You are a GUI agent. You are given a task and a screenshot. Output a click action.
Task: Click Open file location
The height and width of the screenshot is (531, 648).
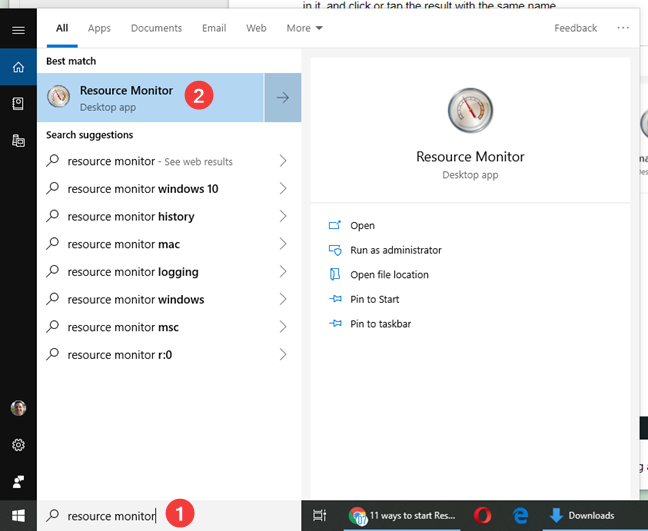pos(389,275)
